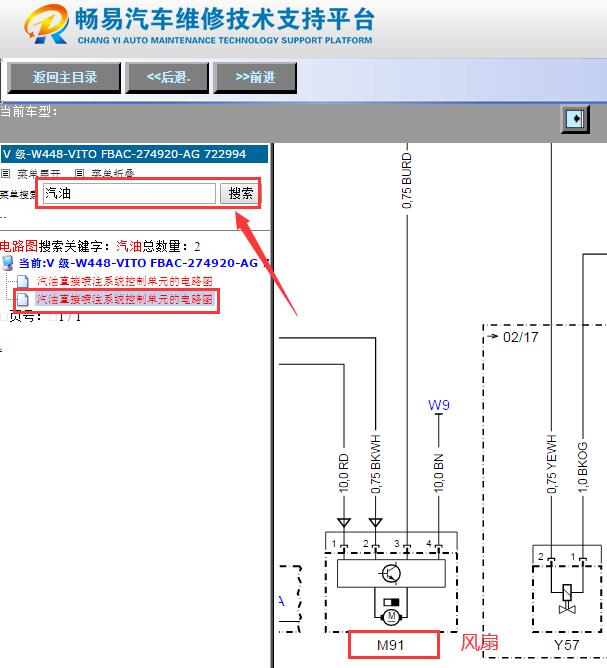Click the 02/17 page reference in the diagram
The height and width of the screenshot is (668, 607).
[521, 337]
